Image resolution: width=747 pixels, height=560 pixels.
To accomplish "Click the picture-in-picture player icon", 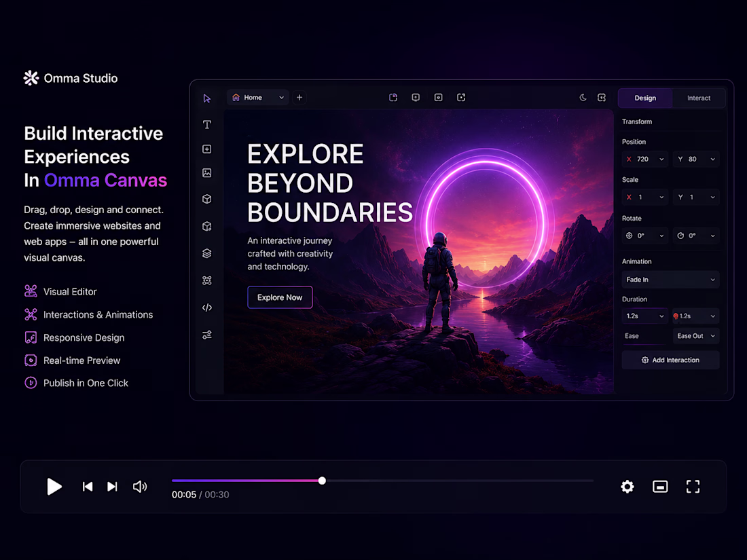I will (x=660, y=486).
